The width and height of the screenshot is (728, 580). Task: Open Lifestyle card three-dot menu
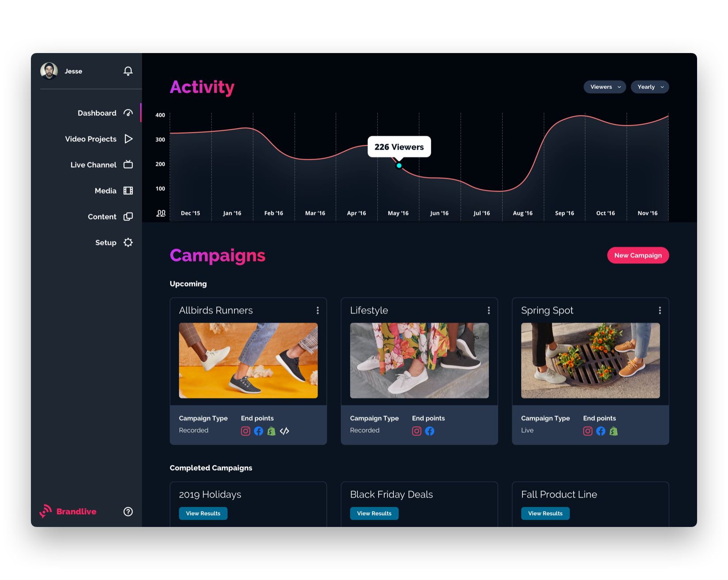(x=489, y=310)
